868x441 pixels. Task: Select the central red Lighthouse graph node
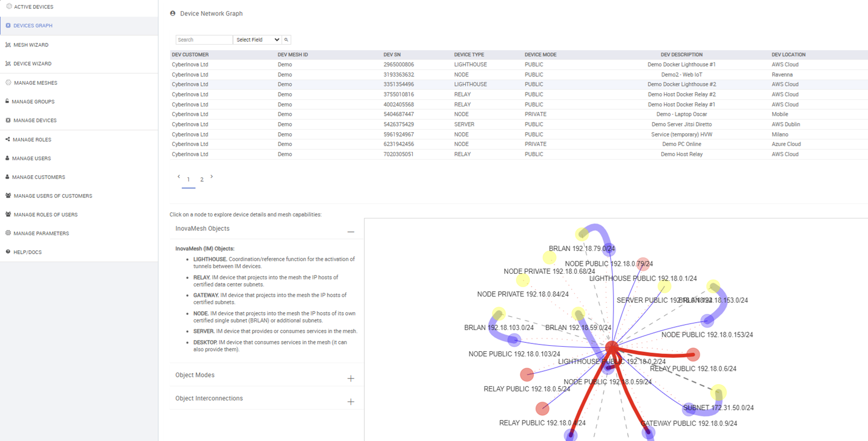(x=612, y=347)
